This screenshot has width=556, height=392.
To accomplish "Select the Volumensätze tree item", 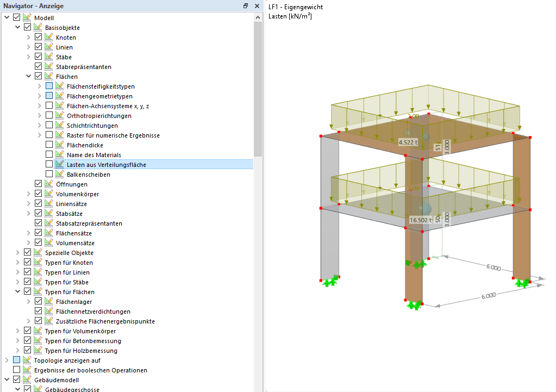I will pos(75,243).
